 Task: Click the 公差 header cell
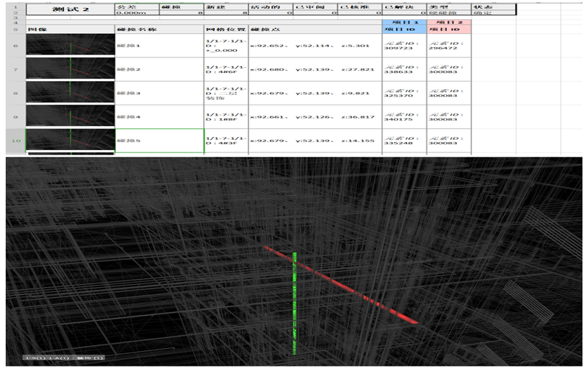click(137, 7)
